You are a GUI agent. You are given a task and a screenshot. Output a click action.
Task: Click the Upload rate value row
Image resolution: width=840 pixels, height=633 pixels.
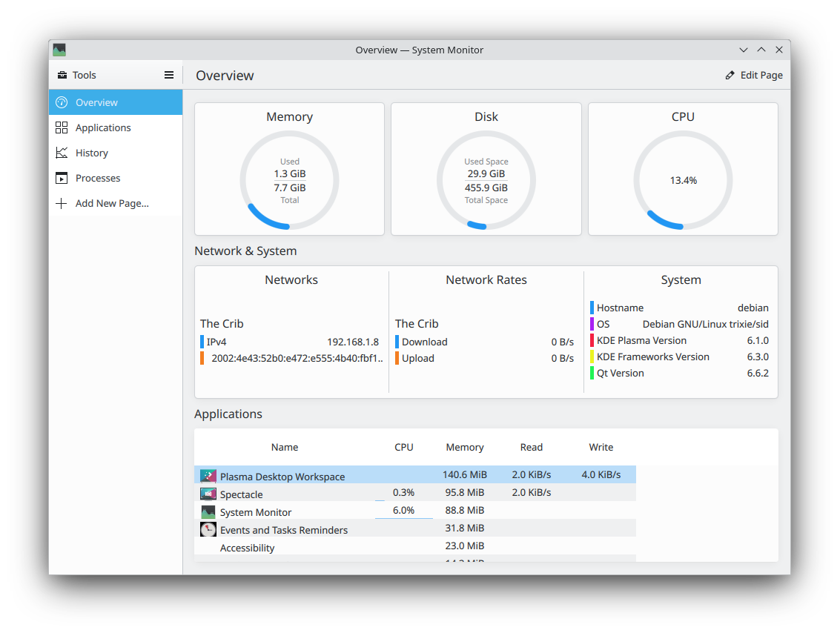484,358
